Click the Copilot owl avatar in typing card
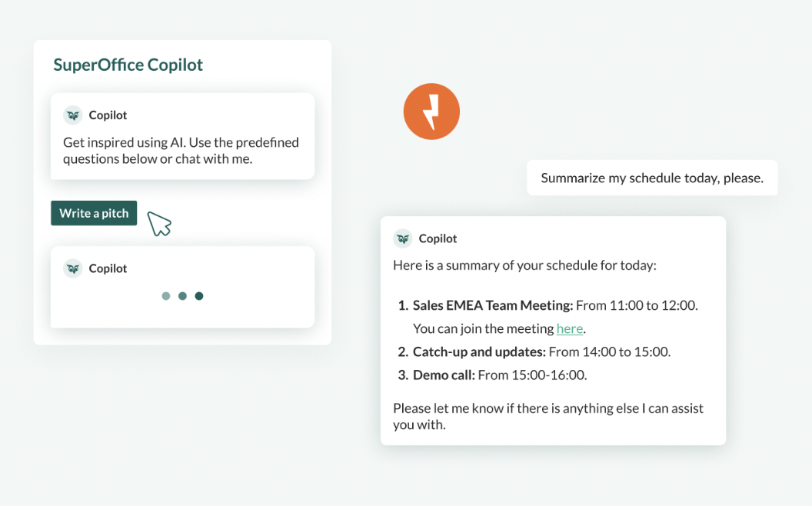The height and width of the screenshot is (506, 812). (x=73, y=268)
